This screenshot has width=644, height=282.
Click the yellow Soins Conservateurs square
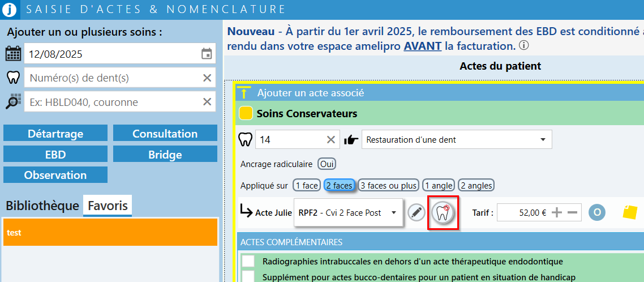click(x=246, y=113)
